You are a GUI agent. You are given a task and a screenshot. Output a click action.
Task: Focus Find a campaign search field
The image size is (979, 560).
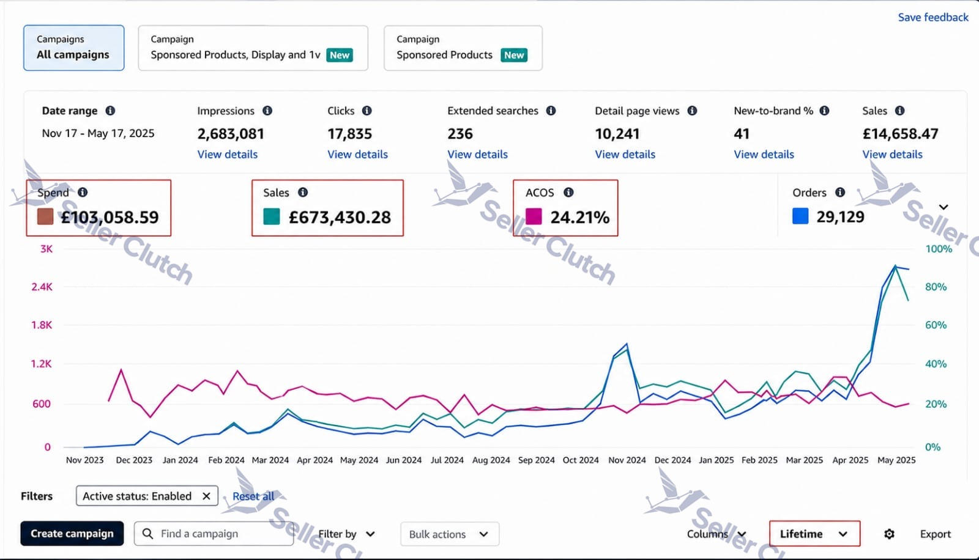point(214,534)
